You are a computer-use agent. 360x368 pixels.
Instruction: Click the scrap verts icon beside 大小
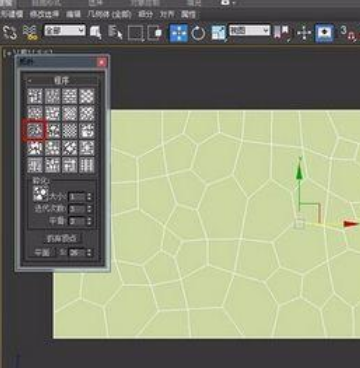(41, 194)
